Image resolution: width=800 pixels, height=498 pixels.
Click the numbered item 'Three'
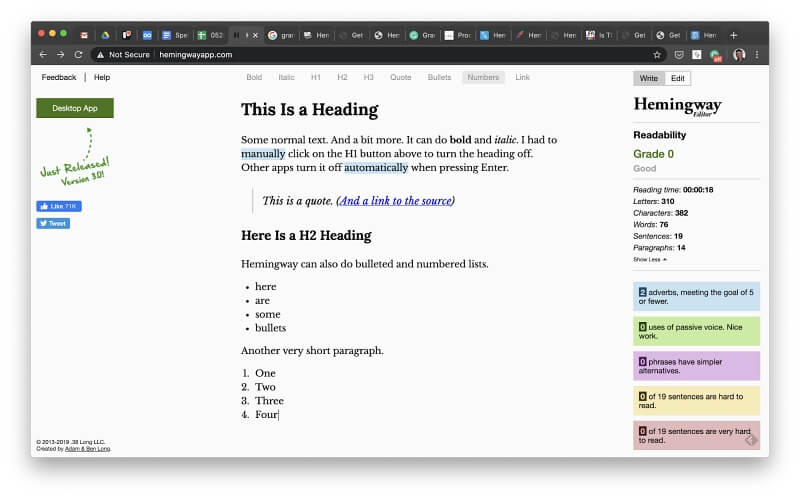[x=269, y=401]
